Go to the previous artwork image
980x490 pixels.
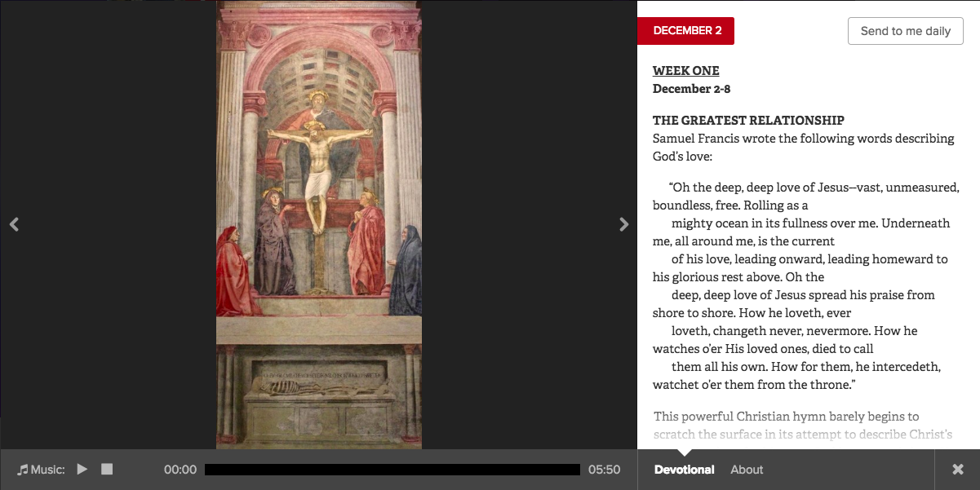14,224
